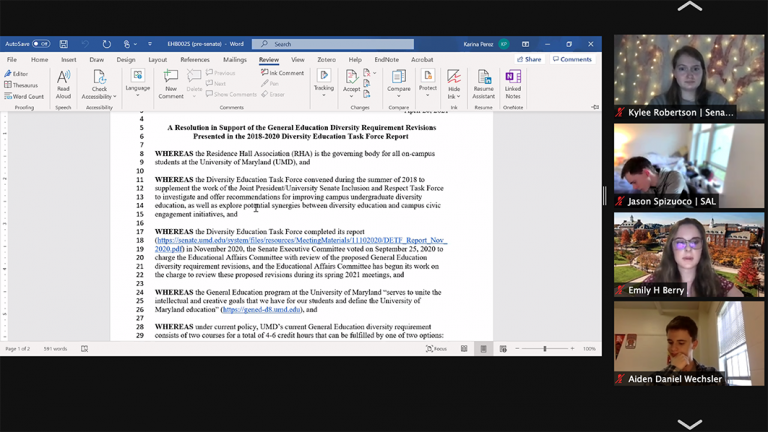768x432 pixels.
Task: Click the Share button
Action: (530, 60)
